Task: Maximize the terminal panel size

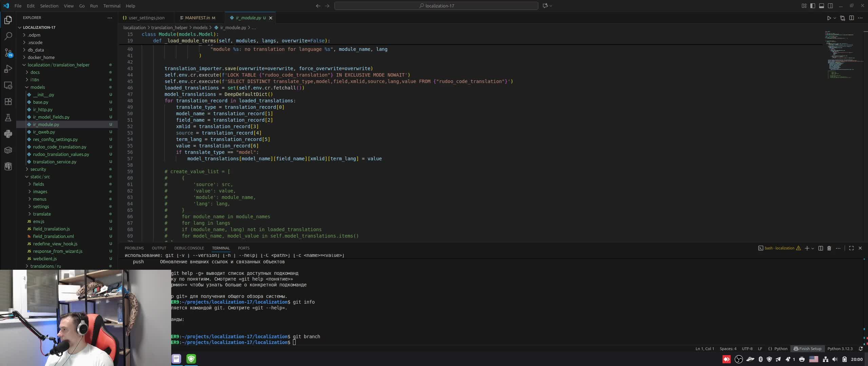Action: pos(851,248)
